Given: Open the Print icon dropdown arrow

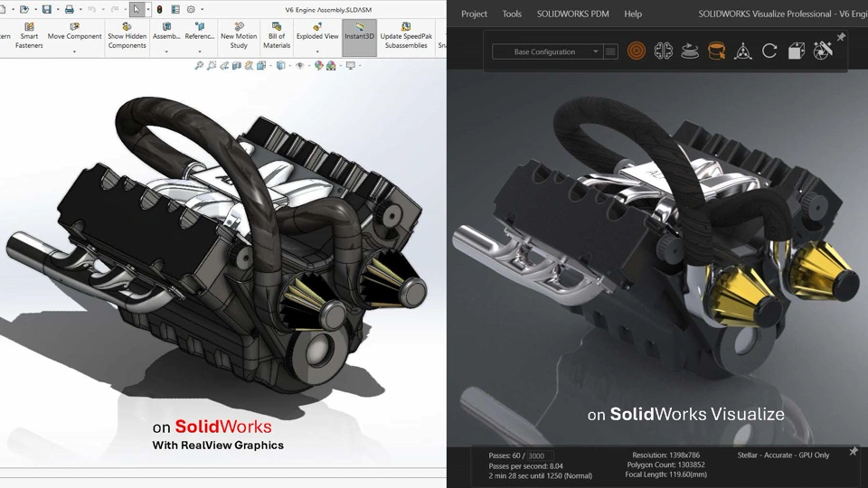Looking at the screenshot, I should 80,9.
